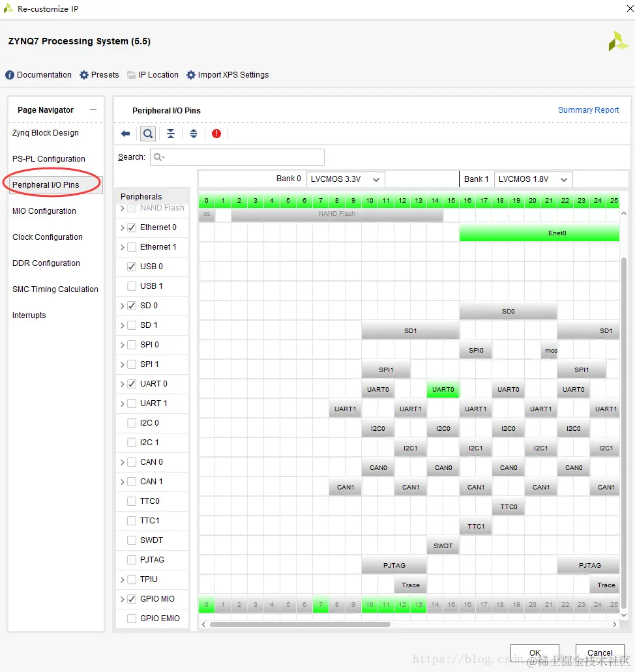Select the gray TTC1 pin block
Viewport: 635px width, 672px height.
tap(476, 527)
